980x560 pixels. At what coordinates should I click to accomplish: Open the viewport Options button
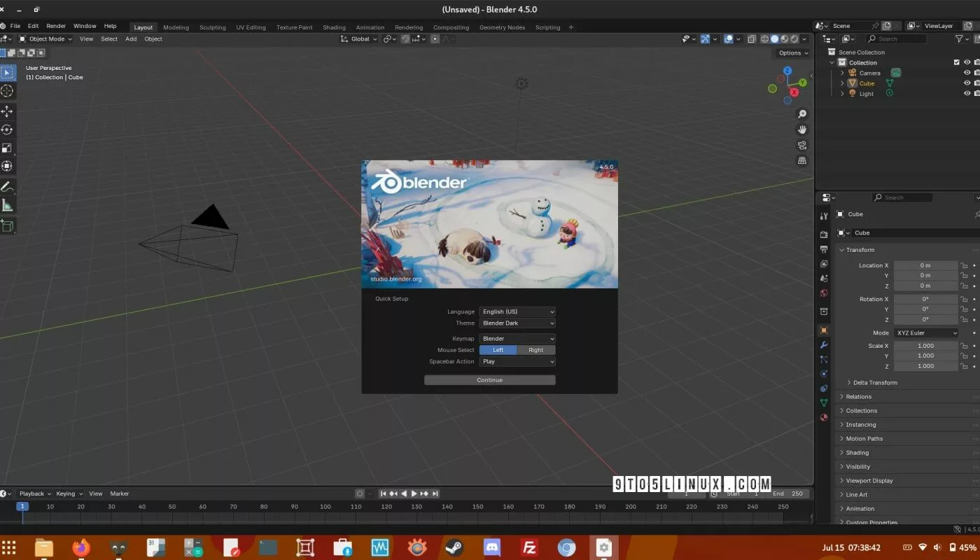click(792, 53)
